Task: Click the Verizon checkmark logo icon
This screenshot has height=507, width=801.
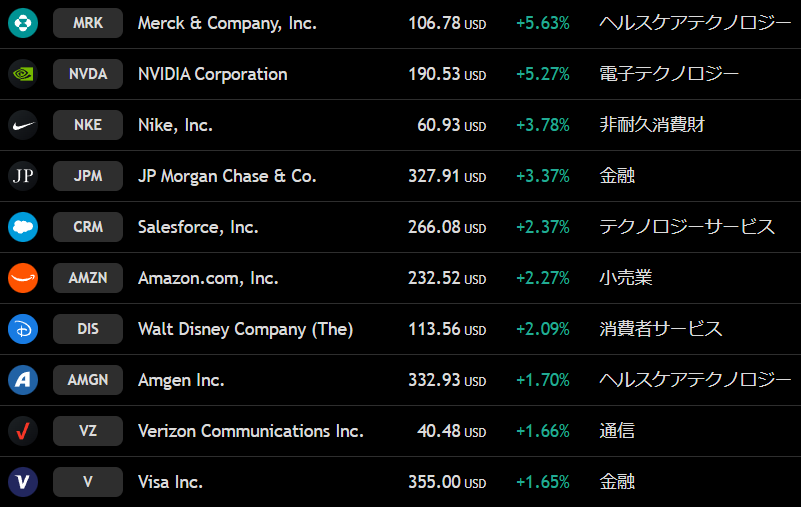Action: (x=23, y=431)
